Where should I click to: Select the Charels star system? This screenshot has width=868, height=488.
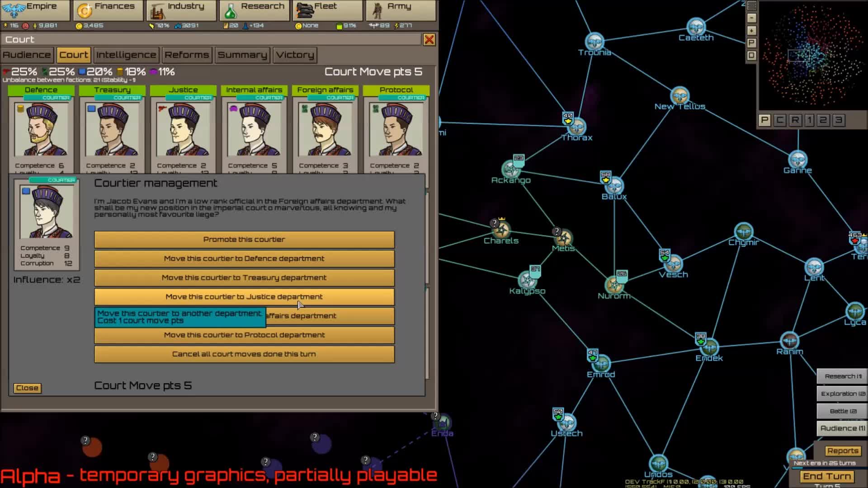(x=501, y=230)
